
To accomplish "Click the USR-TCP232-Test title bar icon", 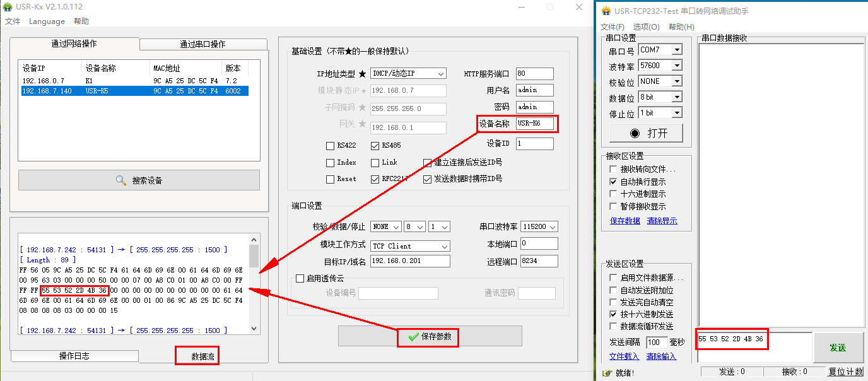I will click(606, 11).
